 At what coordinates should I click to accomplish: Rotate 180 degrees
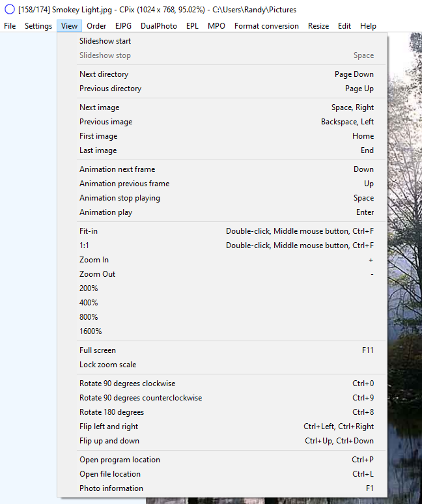point(222,412)
